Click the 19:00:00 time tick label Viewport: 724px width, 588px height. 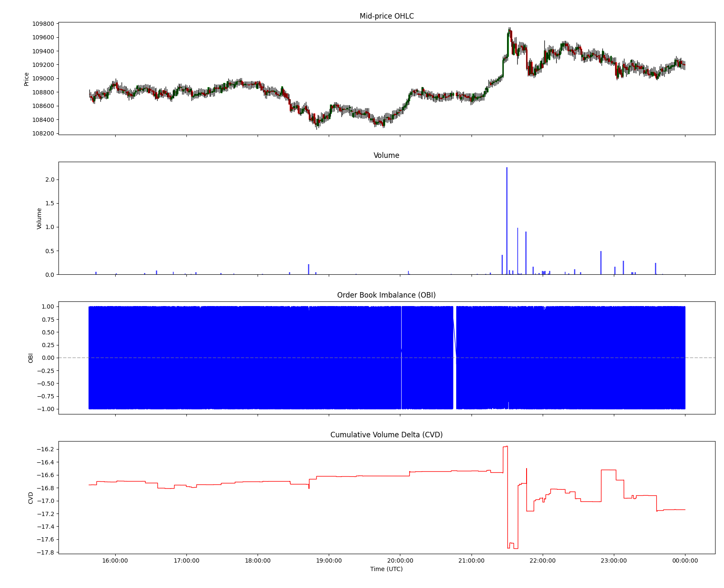coord(329,560)
